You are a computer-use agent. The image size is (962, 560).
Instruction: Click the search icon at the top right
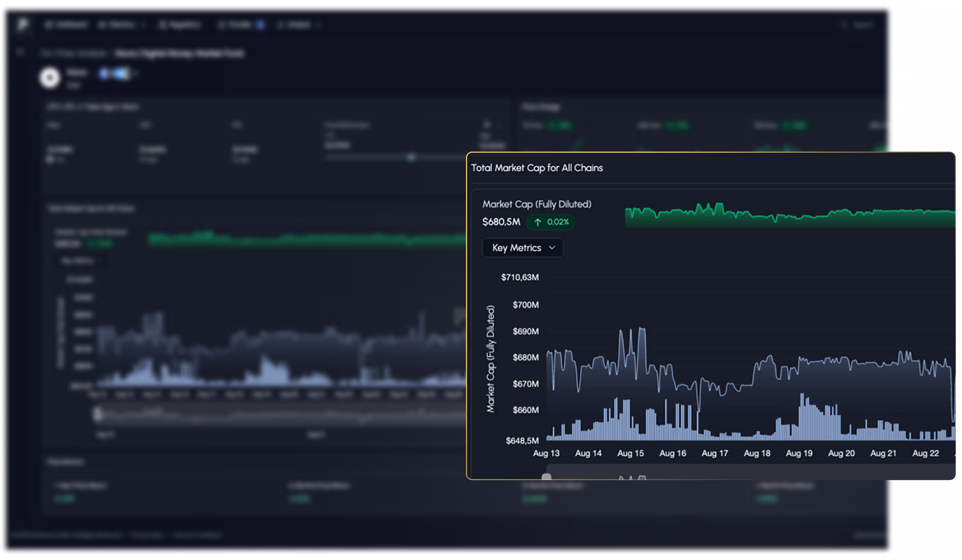click(x=844, y=25)
